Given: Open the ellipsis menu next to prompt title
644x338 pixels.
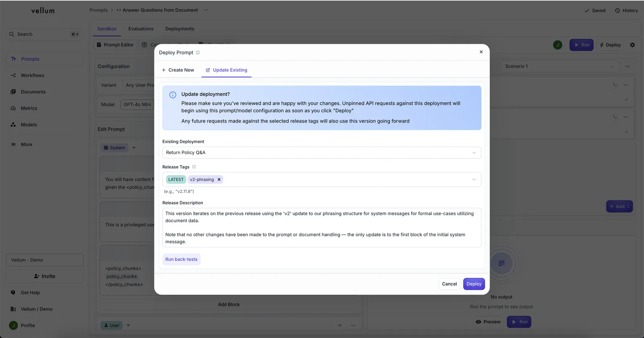Looking at the screenshot, I should [206, 10].
